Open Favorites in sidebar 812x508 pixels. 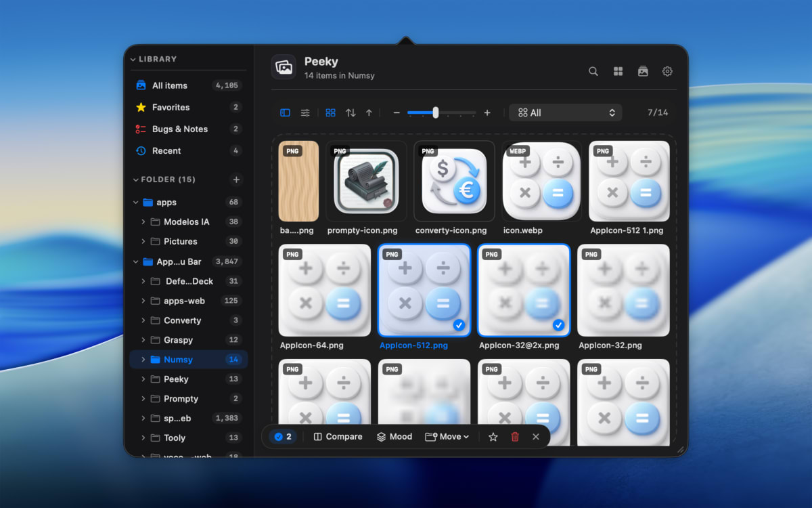[189, 107]
